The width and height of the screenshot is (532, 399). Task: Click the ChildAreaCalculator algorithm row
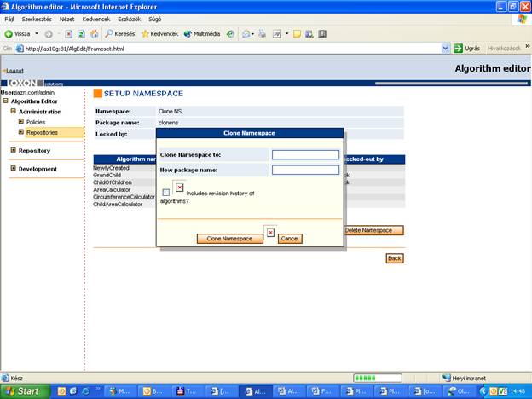(x=118, y=205)
